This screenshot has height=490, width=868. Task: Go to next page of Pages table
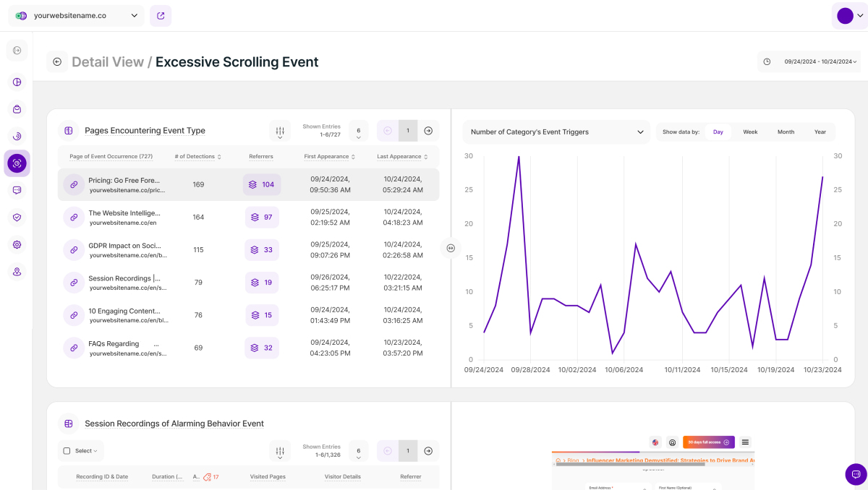tap(428, 131)
